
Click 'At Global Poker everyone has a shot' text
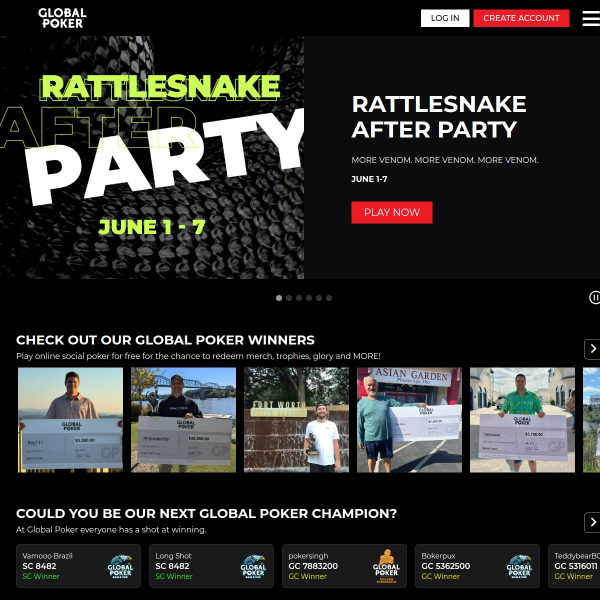point(111,530)
